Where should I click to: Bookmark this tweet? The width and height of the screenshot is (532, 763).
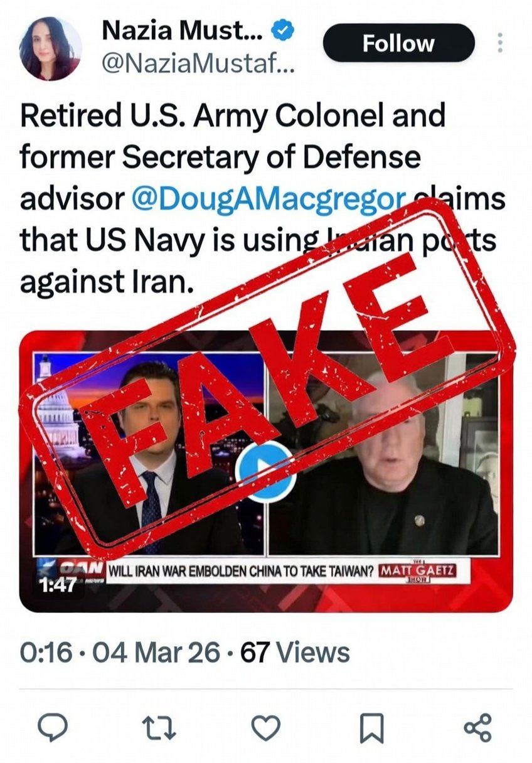(x=371, y=729)
